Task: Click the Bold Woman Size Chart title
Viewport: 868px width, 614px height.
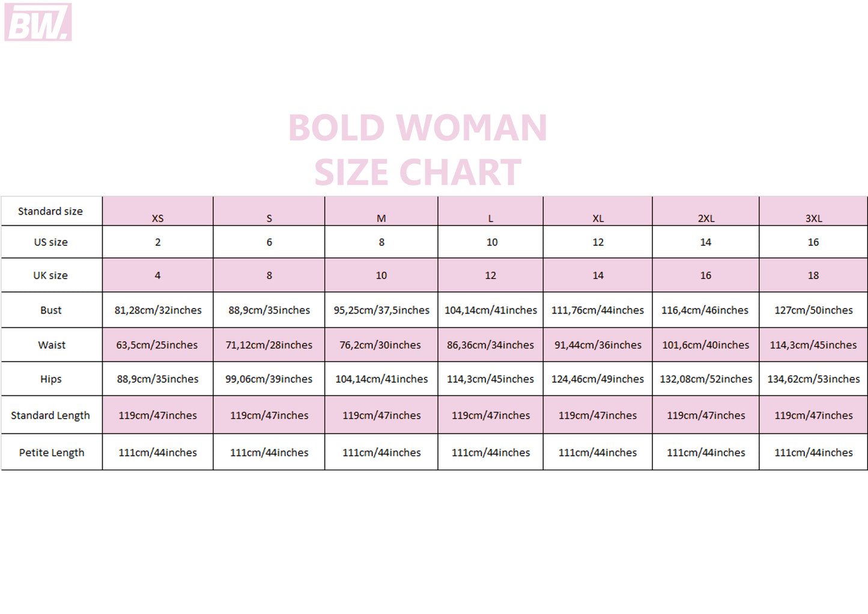Action: tap(417, 150)
